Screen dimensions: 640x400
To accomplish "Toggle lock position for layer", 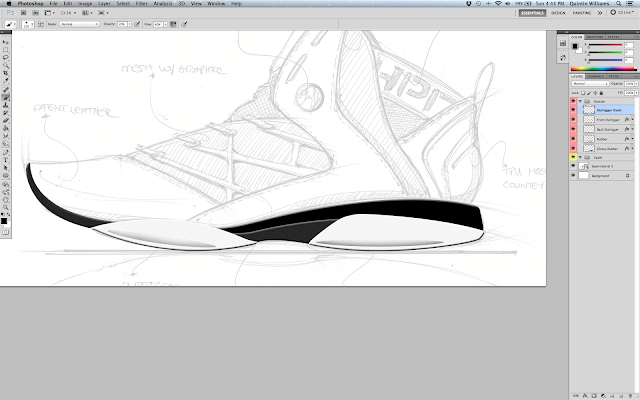I will 595,93.
